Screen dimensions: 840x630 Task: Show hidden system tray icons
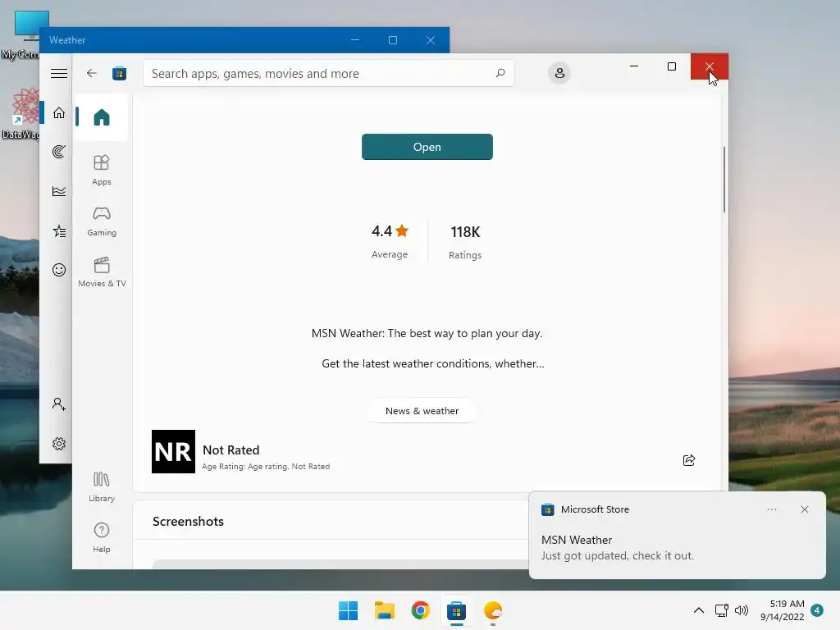(x=699, y=610)
